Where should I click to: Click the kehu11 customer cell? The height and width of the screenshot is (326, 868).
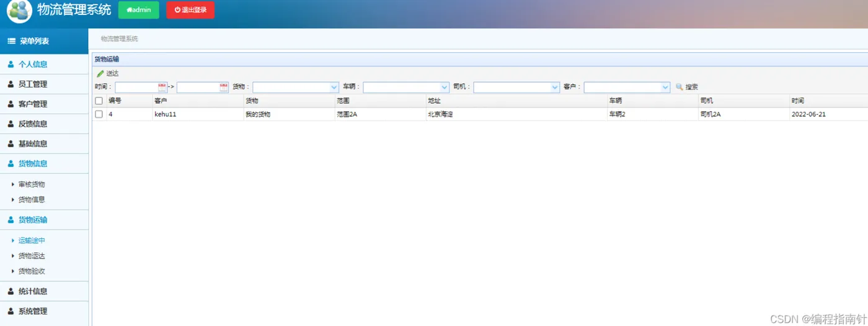coord(198,114)
